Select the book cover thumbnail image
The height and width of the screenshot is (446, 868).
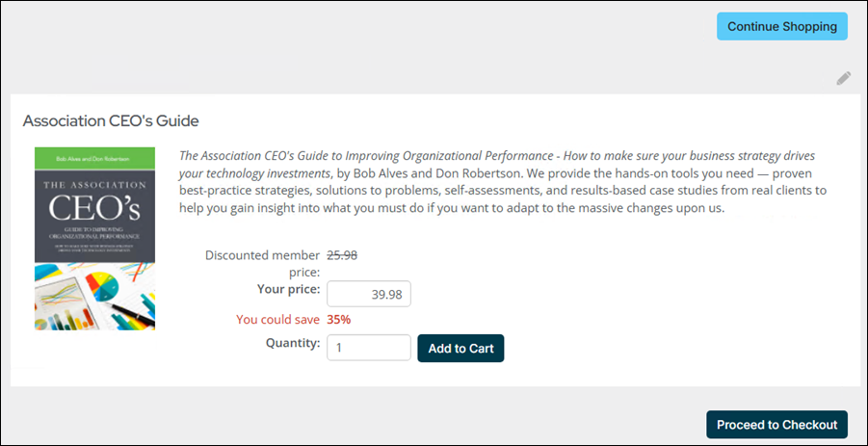[x=94, y=239]
